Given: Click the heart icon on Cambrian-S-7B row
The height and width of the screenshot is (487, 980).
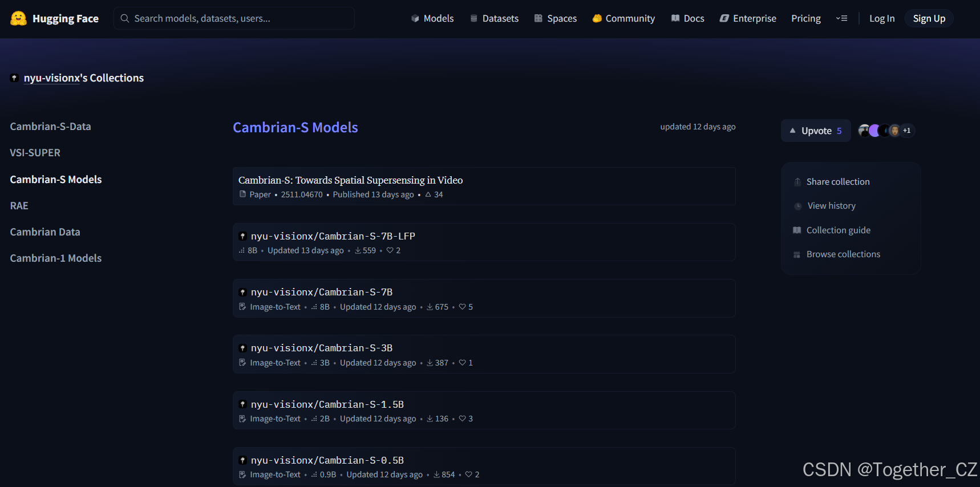Looking at the screenshot, I should click(x=463, y=307).
